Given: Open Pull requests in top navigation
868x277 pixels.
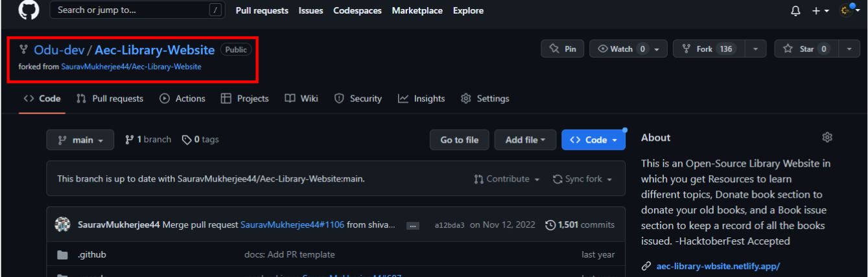Looking at the screenshot, I should tap(262, 10).
